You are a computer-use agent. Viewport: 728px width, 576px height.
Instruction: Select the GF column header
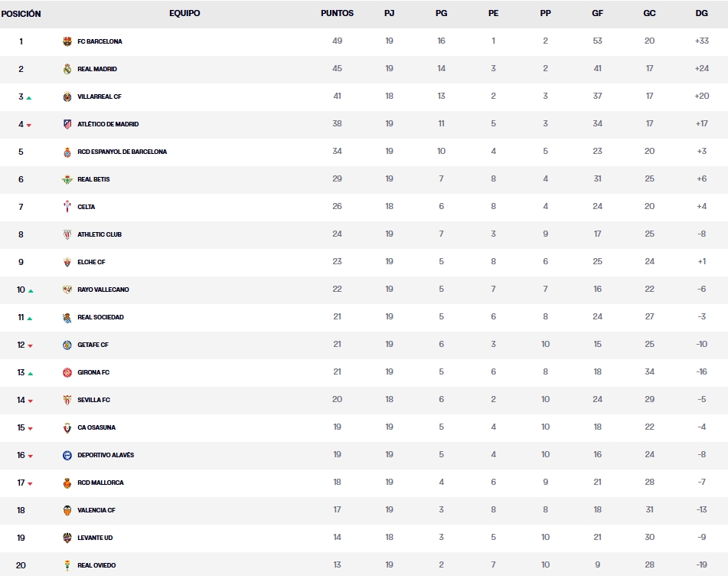click(x=597, y=14)
